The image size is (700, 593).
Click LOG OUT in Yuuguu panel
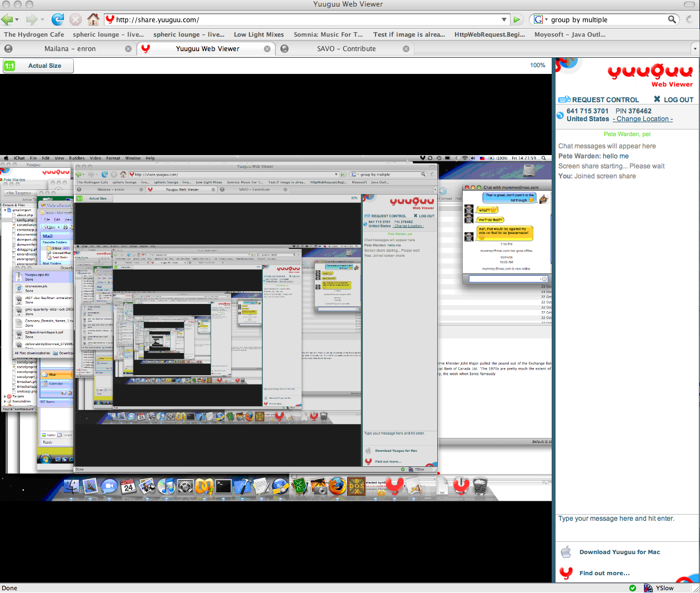673,100
